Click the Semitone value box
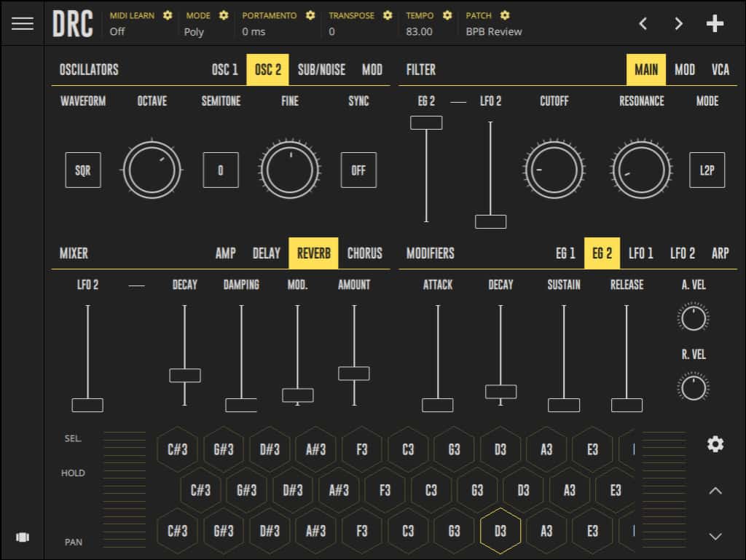The width and height of the screenshot is (746, 560). coord(221,170)
